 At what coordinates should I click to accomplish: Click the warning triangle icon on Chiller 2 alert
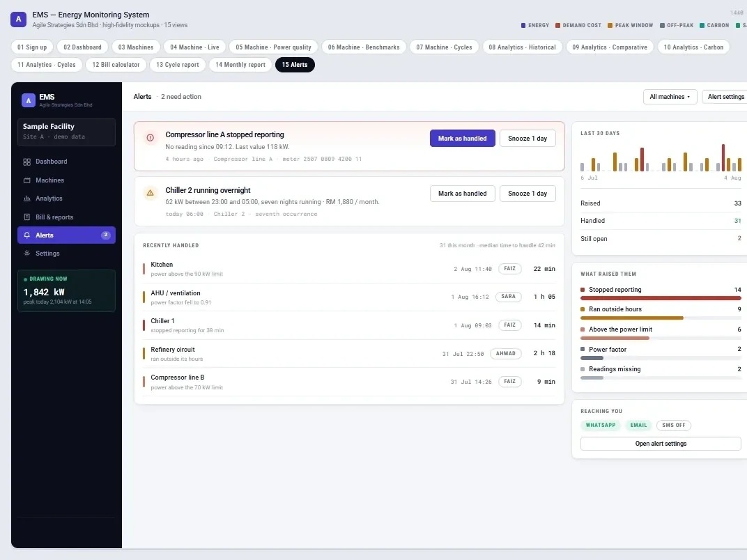(150, 193)
